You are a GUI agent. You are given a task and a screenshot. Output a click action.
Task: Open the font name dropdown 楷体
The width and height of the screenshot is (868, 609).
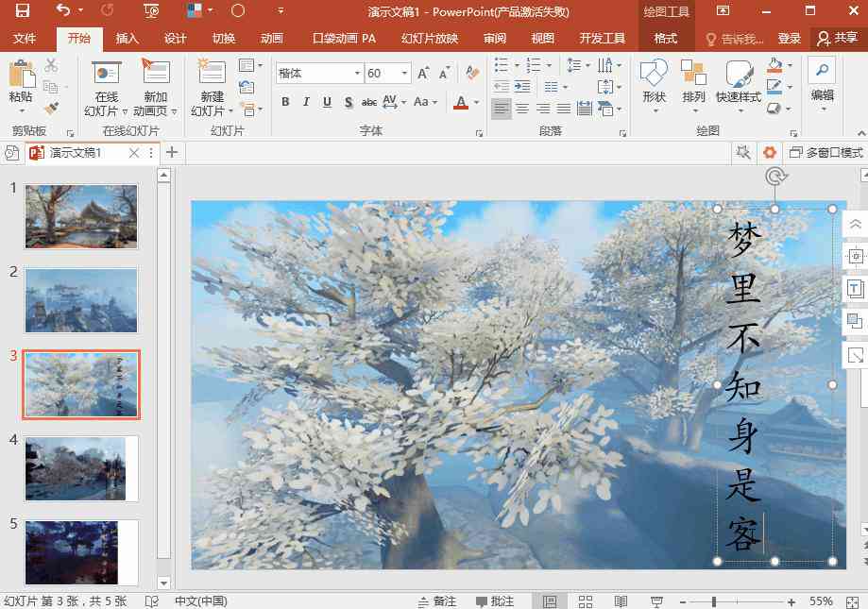coord(358,73)
